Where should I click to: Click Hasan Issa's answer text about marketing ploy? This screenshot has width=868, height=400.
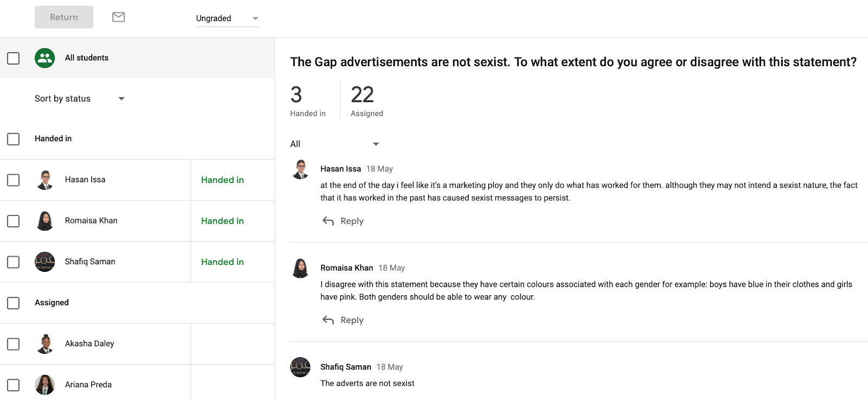pos(589,192)
